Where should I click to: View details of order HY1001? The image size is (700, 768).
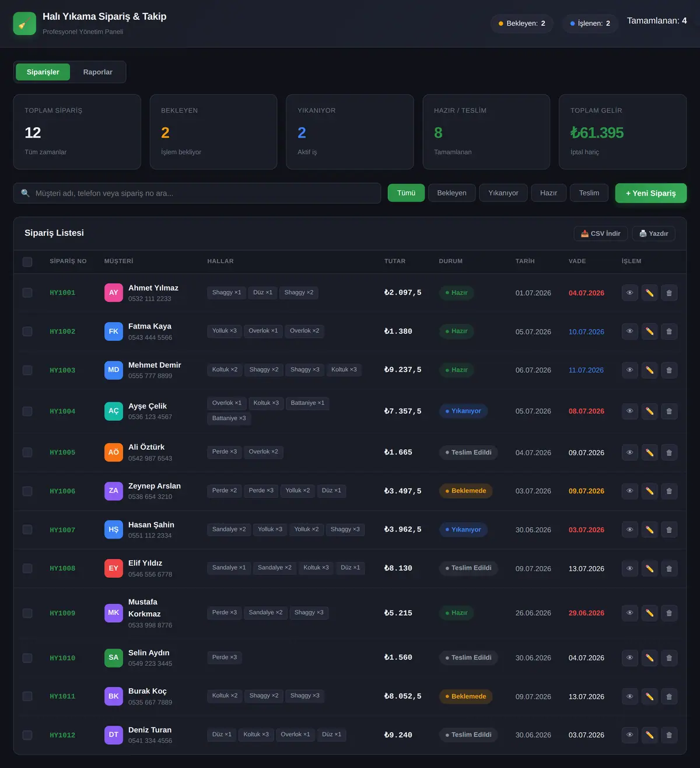tap(629, 293)
